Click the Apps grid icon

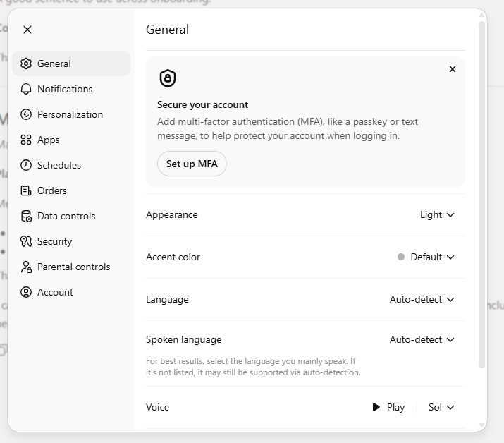26,140
